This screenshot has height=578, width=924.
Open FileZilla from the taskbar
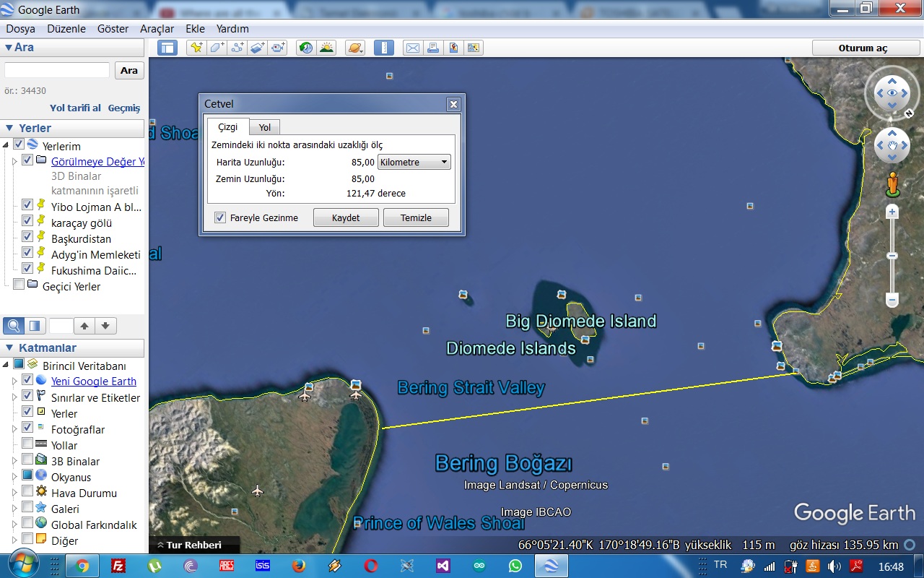coord(118,566)
